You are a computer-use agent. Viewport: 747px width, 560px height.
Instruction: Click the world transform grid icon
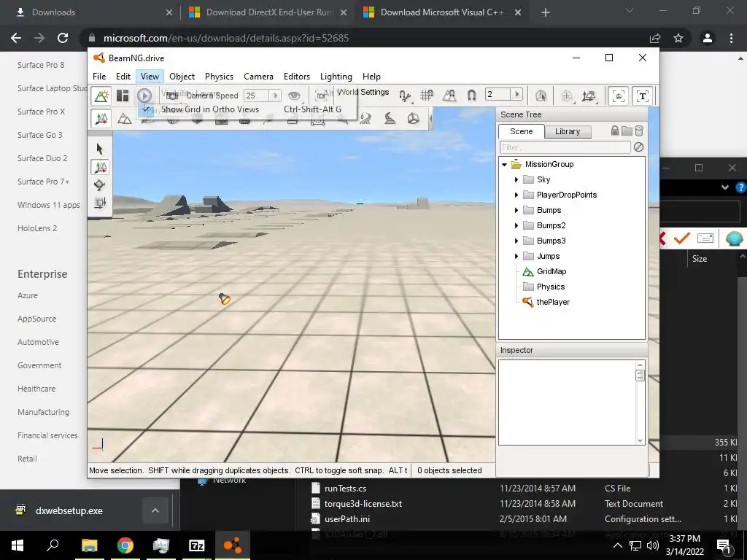click(589, 96)
